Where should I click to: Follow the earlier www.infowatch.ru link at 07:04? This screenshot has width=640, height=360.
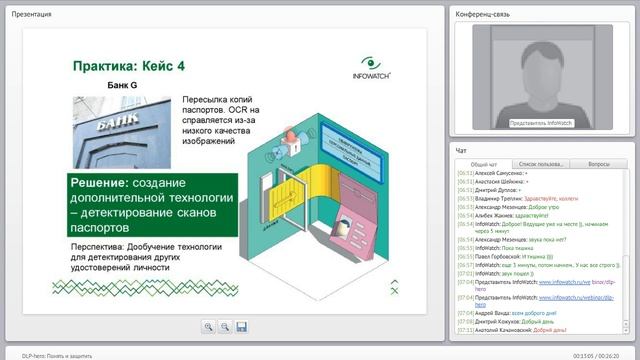click(564, 282)
